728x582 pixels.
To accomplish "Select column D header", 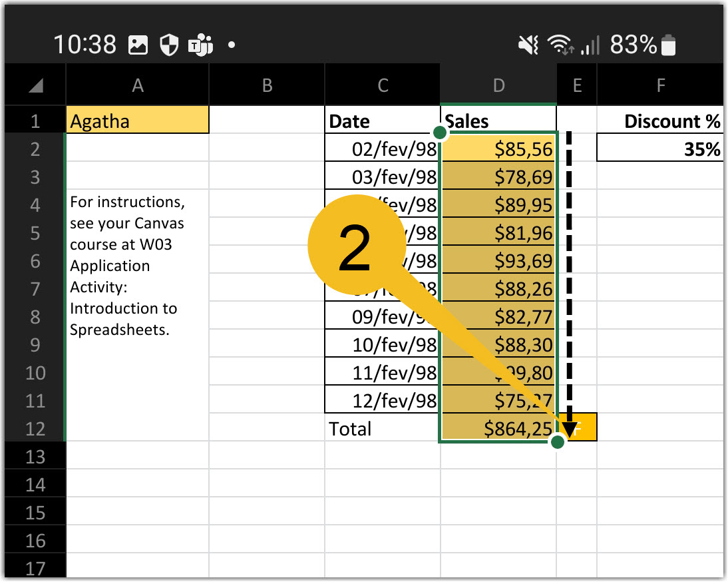I will [x=498, y=85].
